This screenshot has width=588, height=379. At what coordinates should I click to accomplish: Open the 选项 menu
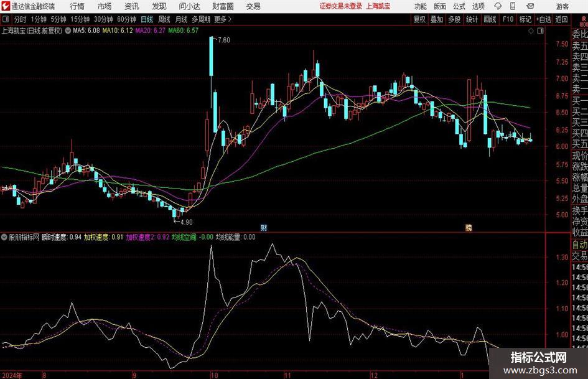[x=478, y=6]
